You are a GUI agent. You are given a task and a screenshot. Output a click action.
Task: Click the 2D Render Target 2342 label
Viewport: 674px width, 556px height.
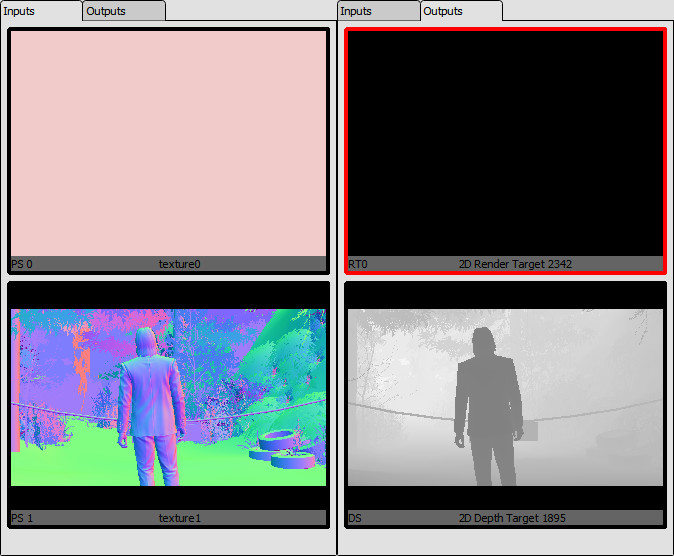pos(515,264)
